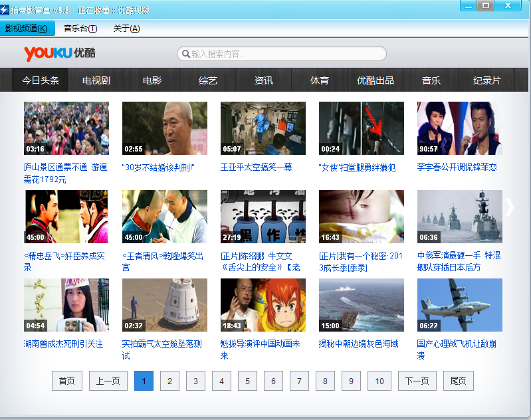
Task: Click the 首页 first page button
Action: tap(67, 381)
